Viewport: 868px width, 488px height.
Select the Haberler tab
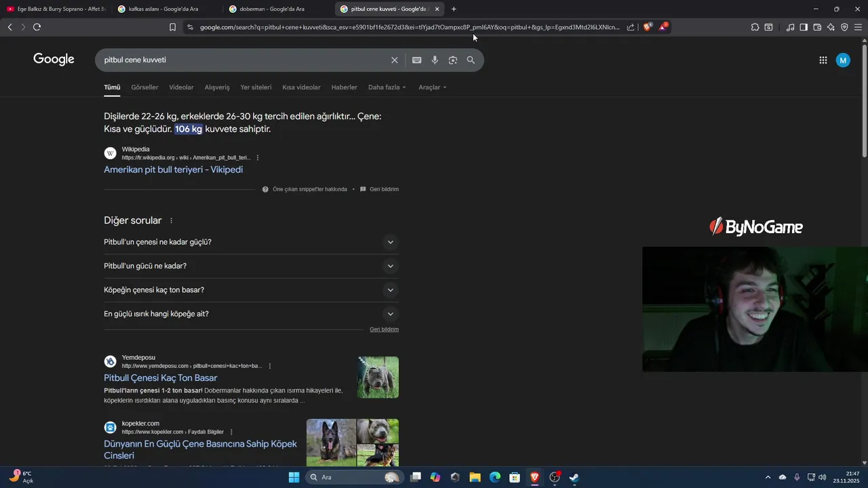[344, 87]
